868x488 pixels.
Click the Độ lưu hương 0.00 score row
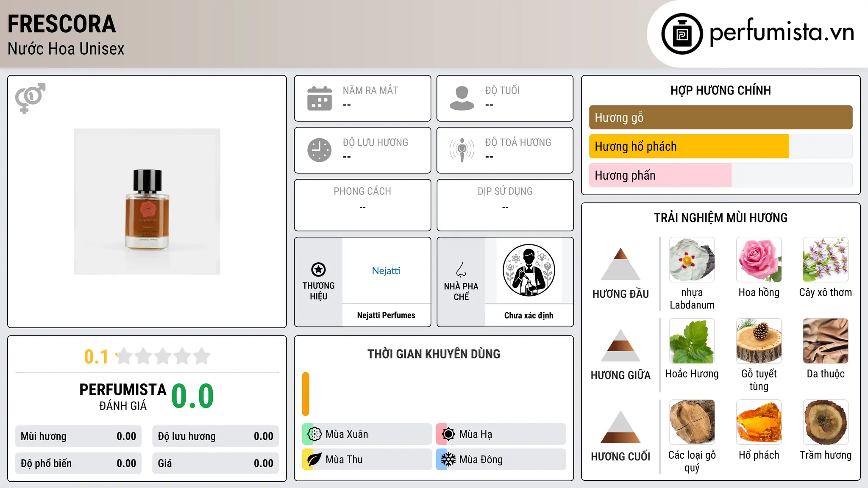pyautogui.click(x=215, y=436)
